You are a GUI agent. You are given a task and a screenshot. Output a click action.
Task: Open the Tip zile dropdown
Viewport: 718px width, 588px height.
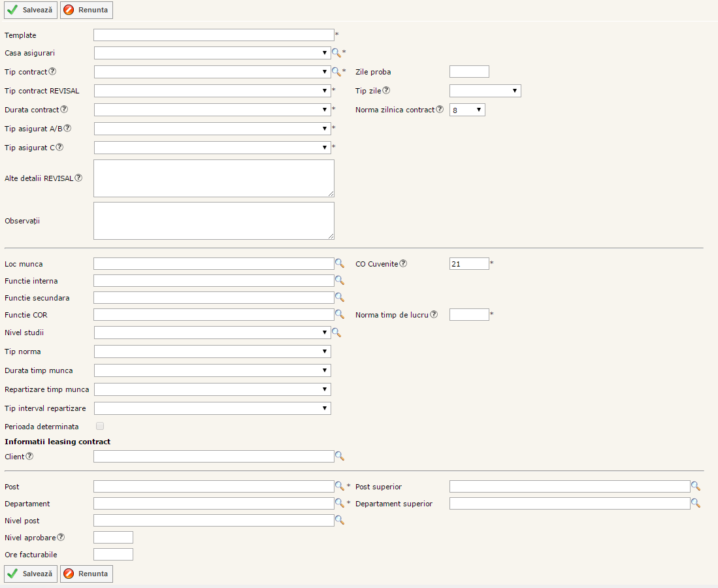coord(485,91)
